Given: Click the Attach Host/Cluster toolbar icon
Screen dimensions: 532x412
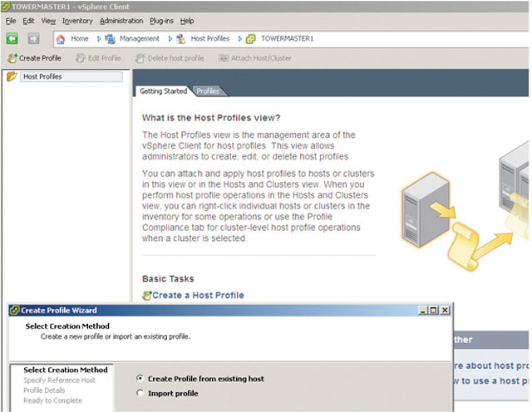Looking at the screenshot, I should pos(224,58).
